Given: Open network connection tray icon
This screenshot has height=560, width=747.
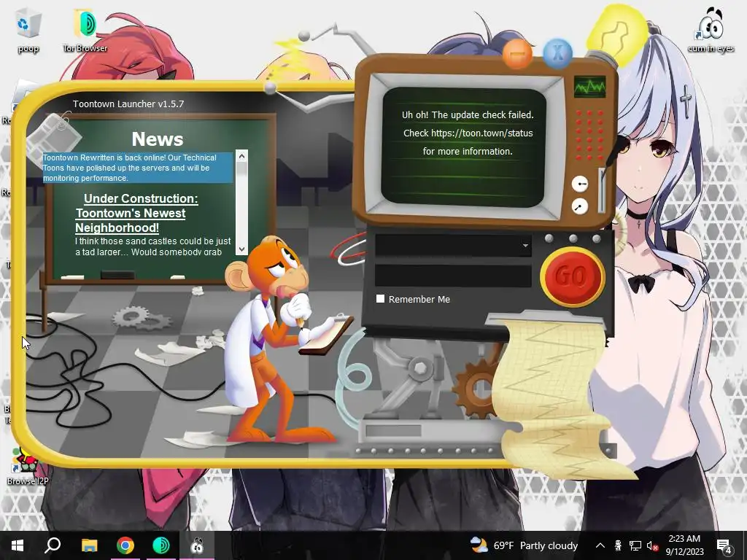Looking at the screenshot, I should [635, 545].
